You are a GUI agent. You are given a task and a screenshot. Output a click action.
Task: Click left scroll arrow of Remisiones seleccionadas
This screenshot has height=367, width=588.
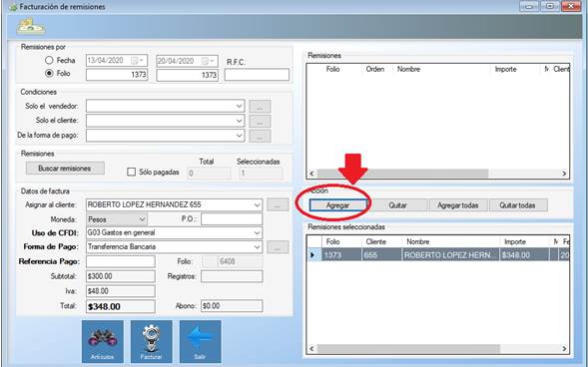tap(311, 349)
